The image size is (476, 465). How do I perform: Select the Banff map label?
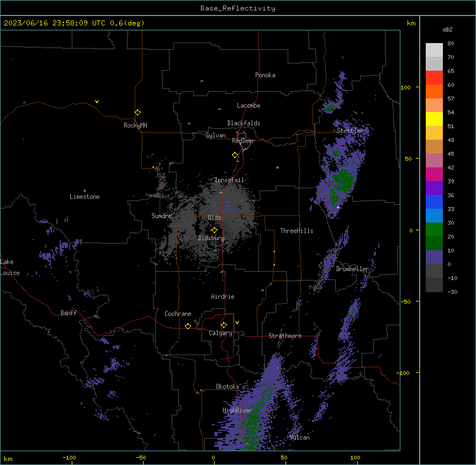click(68, 313)
